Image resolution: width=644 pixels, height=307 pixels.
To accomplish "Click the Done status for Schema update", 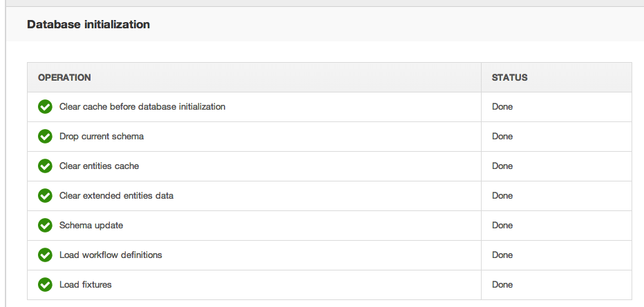I will (502, 225).
